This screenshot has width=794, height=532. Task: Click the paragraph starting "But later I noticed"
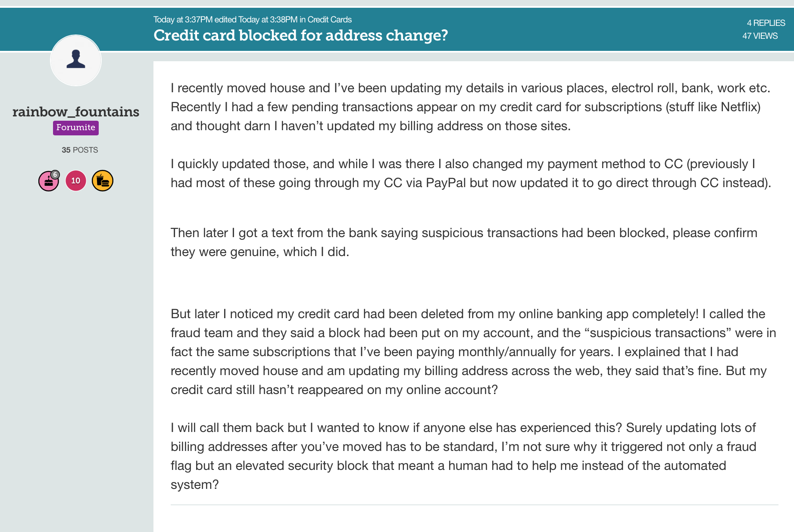pos(473,352)
